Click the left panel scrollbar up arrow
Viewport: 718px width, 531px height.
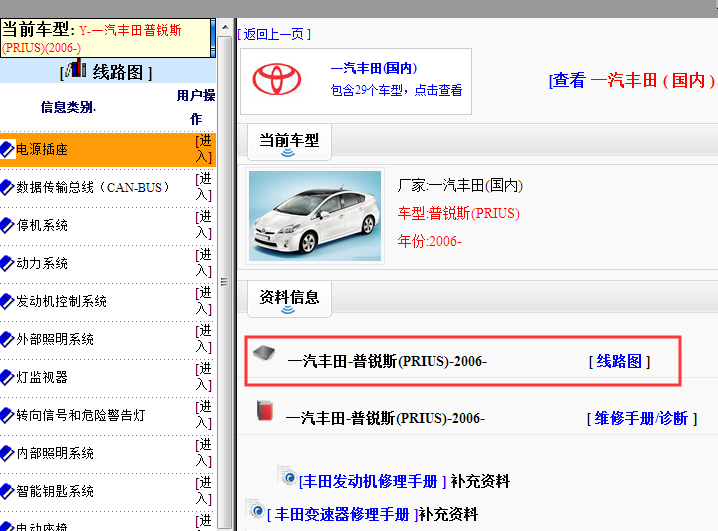pyautogui.click(x=225, y=27)
